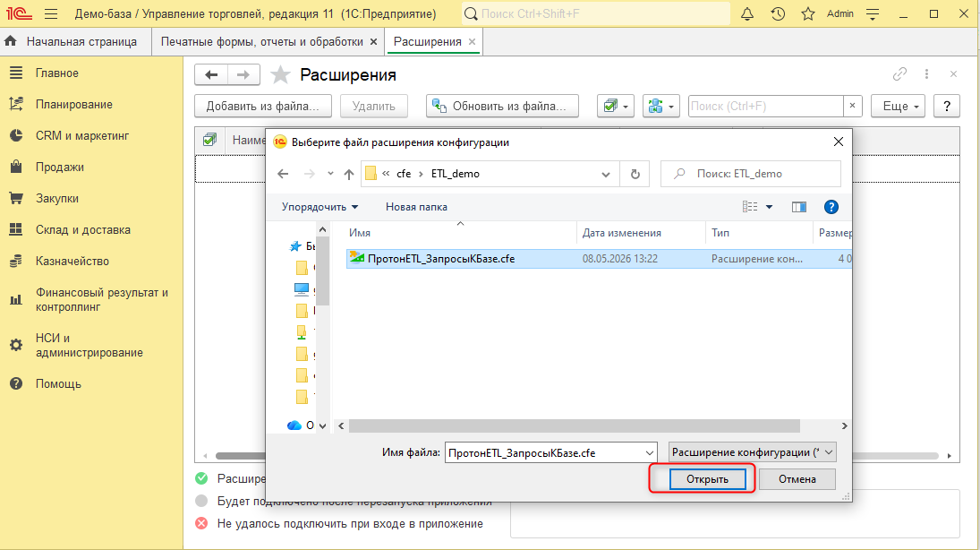Image resolution: width=980 pixels, height=550 pixels.
Task: Add Расширения page to favorites with star
Action: click(x=280, y=75)
